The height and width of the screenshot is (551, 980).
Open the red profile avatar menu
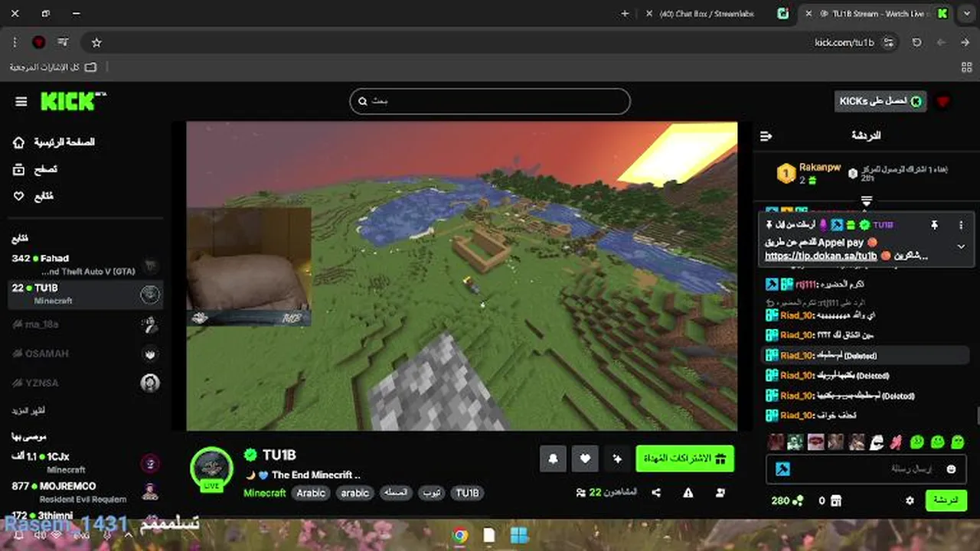(943, 101)
